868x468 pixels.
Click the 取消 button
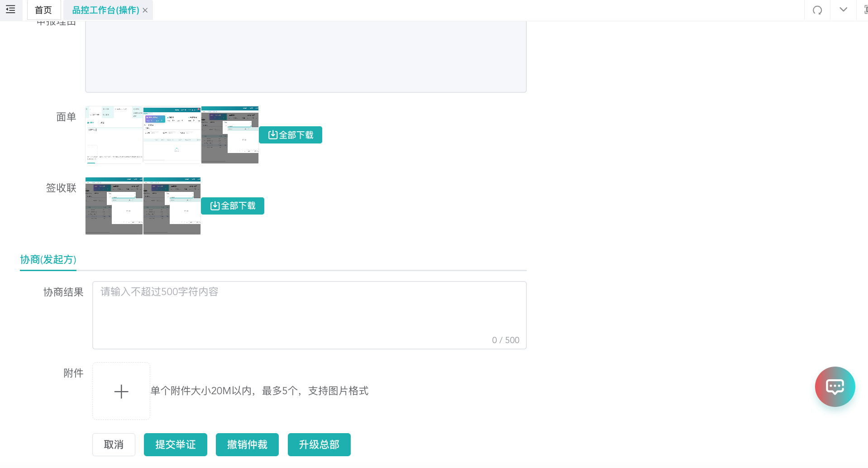click(x=114, y=444)
